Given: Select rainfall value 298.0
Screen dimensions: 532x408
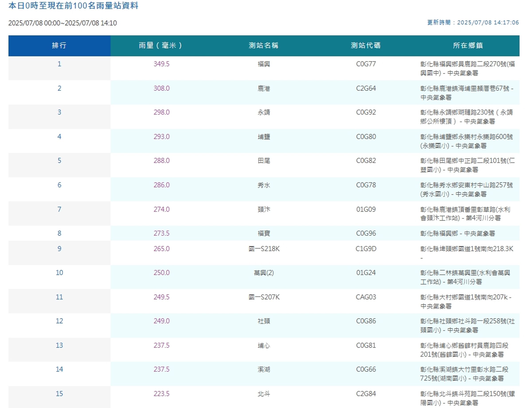Looking at the screenshot, I should [x=161, y=112].
